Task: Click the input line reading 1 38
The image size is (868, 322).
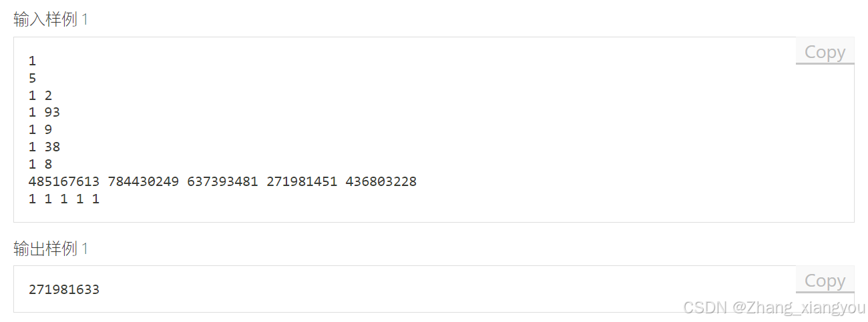Action: coord(44,147)
